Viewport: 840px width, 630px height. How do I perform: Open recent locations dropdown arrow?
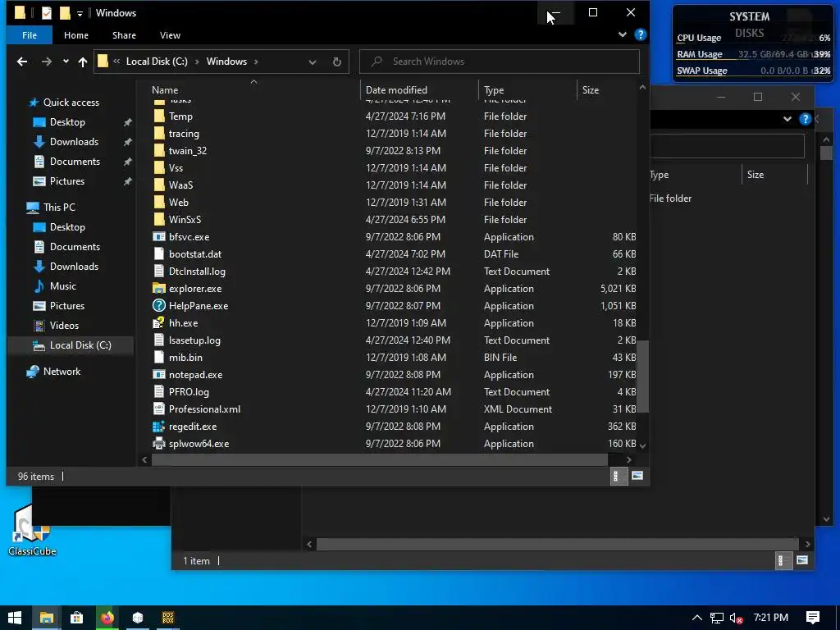pos(66,62)
